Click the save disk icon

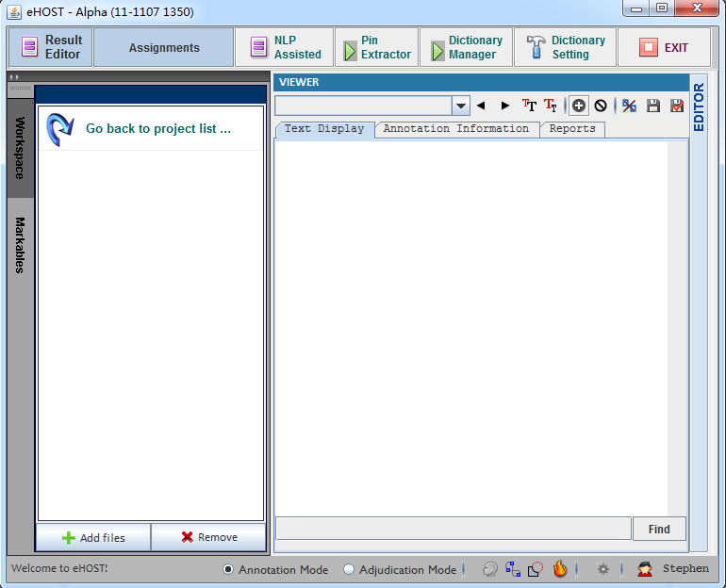(653, 106)
